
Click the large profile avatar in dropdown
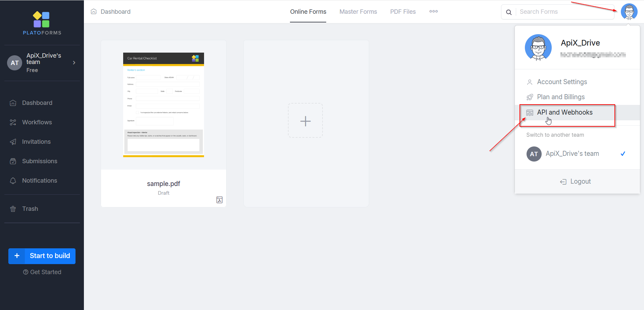coord(538,48)
